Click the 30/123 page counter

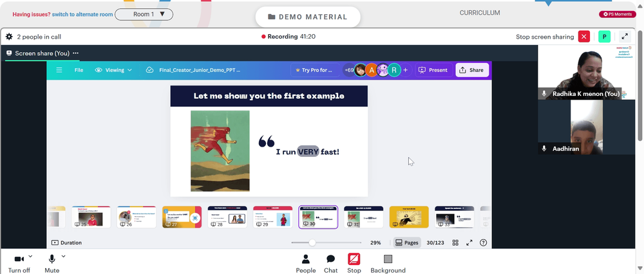point(435,243)
